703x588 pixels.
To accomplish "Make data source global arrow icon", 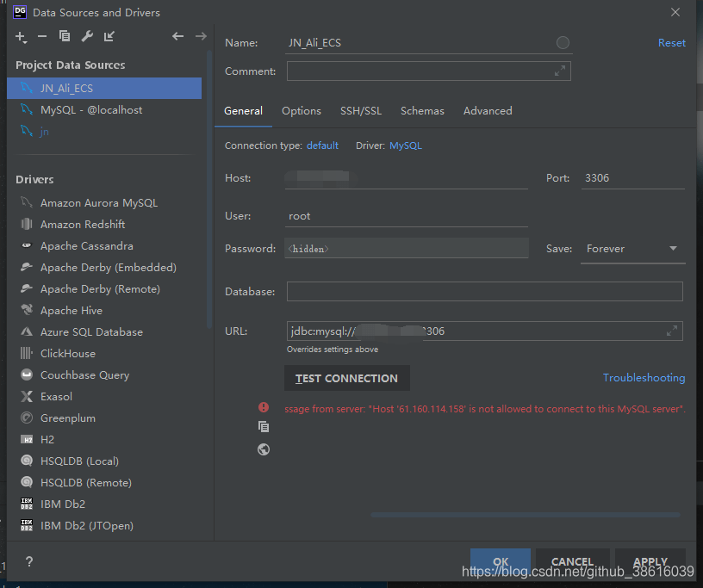I will pos(109,36).
